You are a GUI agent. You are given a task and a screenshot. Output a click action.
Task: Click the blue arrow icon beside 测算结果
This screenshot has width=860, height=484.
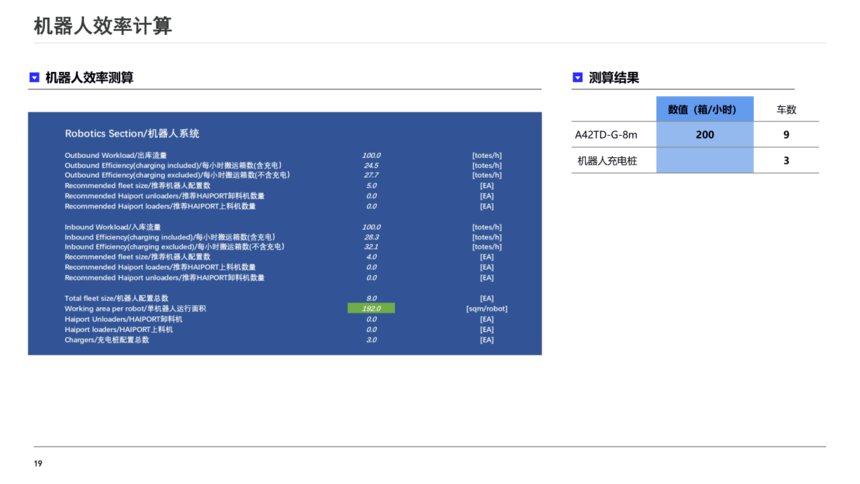point(577,77)
